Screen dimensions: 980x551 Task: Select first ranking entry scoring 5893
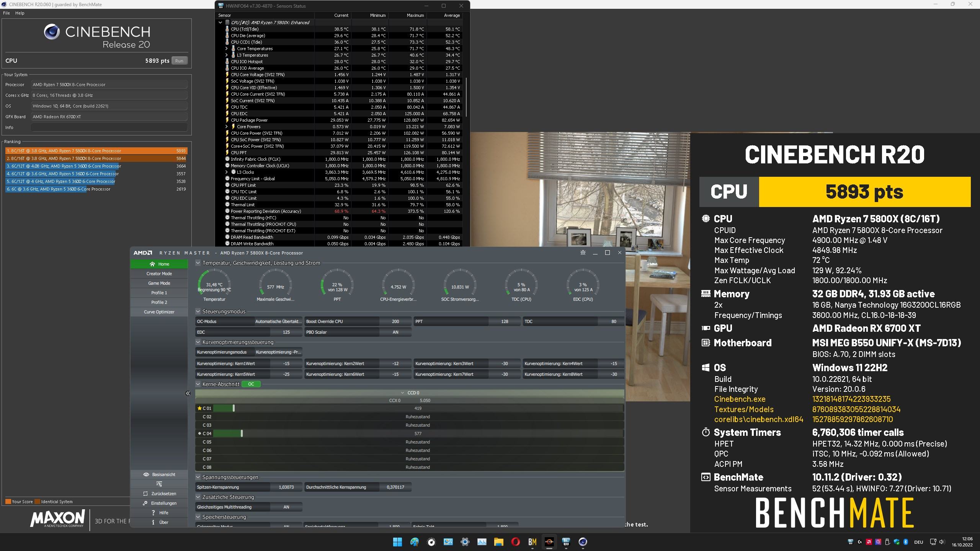(x=96, y=151)
